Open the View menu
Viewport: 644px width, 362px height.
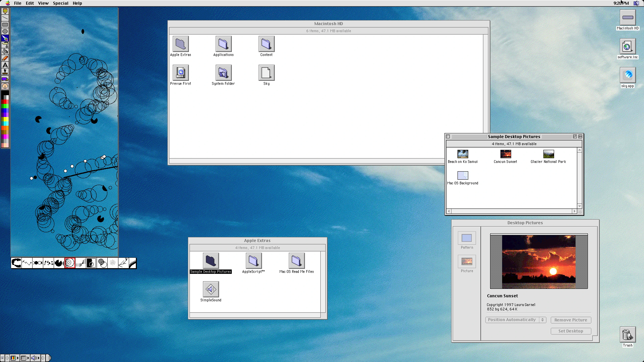[43, 3]
